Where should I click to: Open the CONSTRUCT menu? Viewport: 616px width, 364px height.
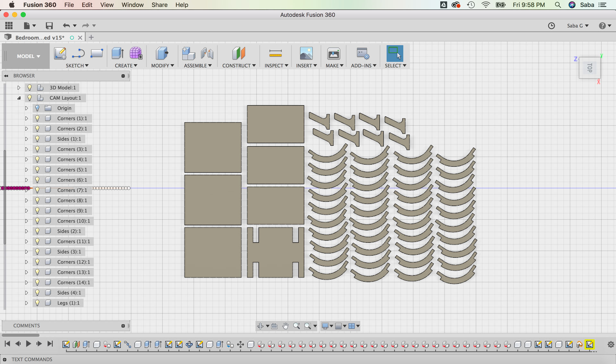click(x=239, y=65)
